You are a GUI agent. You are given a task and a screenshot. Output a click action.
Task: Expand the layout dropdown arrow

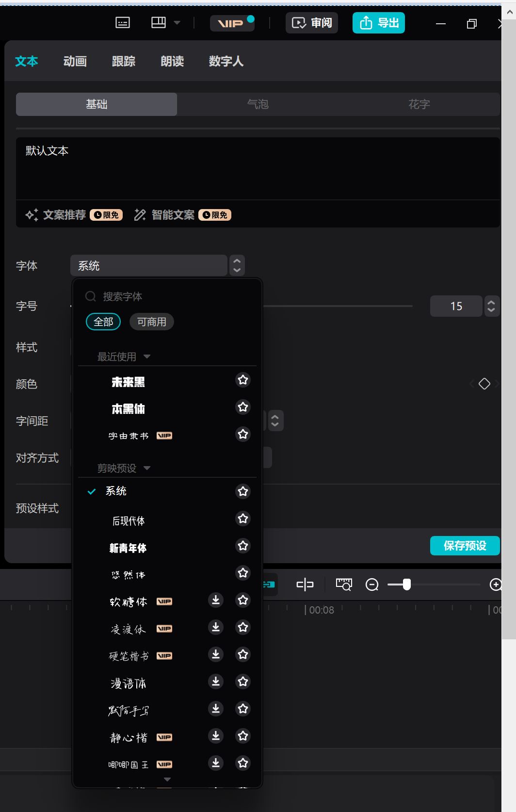pos(177,23)
